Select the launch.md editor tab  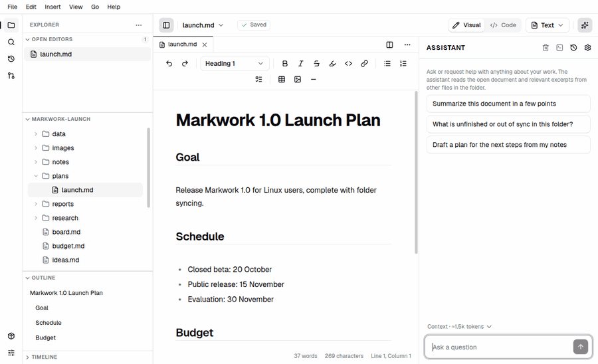tap(183, 45)
